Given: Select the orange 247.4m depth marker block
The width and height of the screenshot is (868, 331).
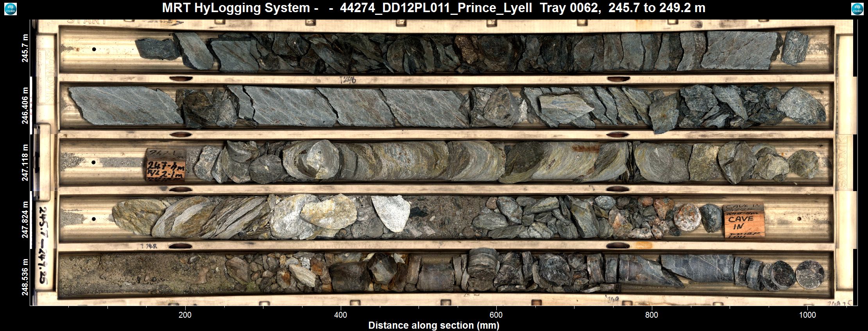Looking at the screenshot, I should (x=165, y=165).
